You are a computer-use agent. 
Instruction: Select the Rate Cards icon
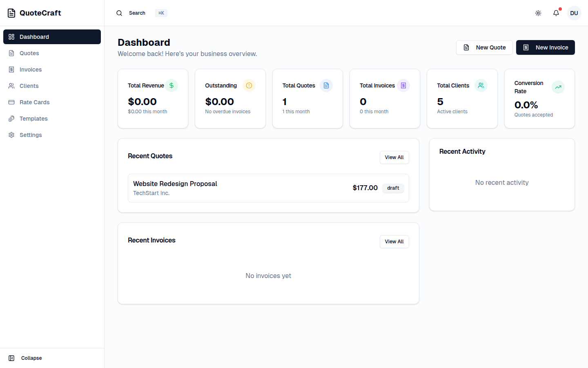[11, 102]
